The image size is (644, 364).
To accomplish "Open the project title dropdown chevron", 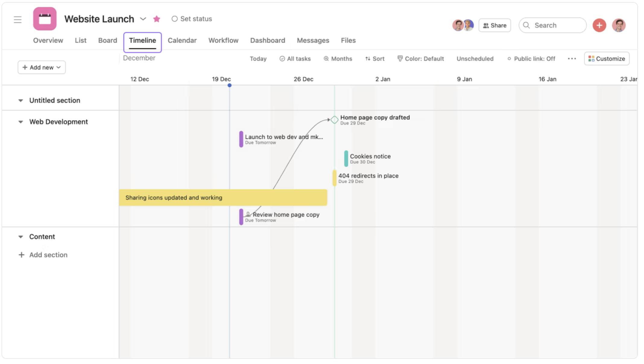I will point(143,19).
